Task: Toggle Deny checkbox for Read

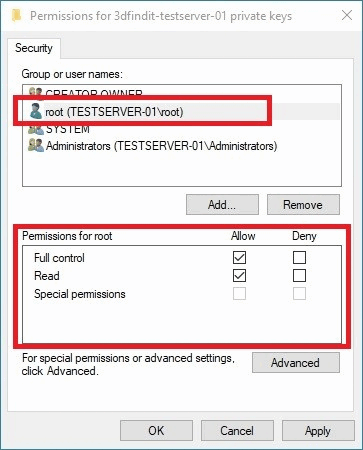Action: tap(299, 276)
